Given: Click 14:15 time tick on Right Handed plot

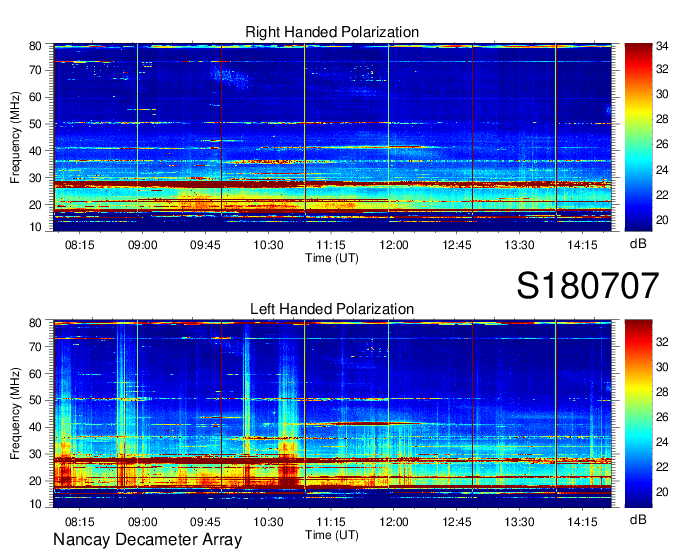Looking at the screenshot, I should [582, 245].
